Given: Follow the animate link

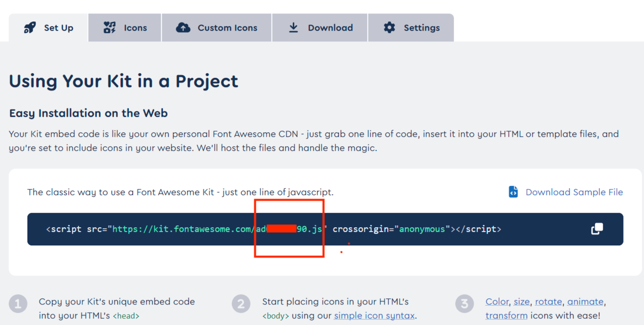Looking at the screenshot, I should pyautogui.click(x=585, y=302).
